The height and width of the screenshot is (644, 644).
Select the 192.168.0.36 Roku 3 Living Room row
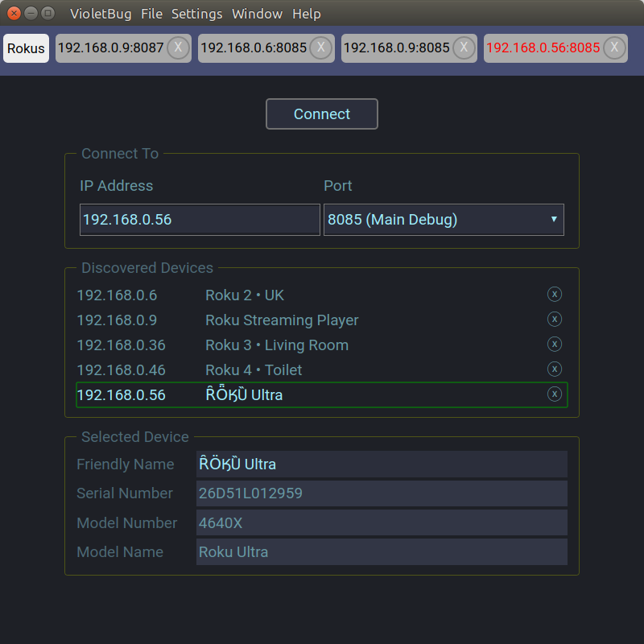point(321,345)
